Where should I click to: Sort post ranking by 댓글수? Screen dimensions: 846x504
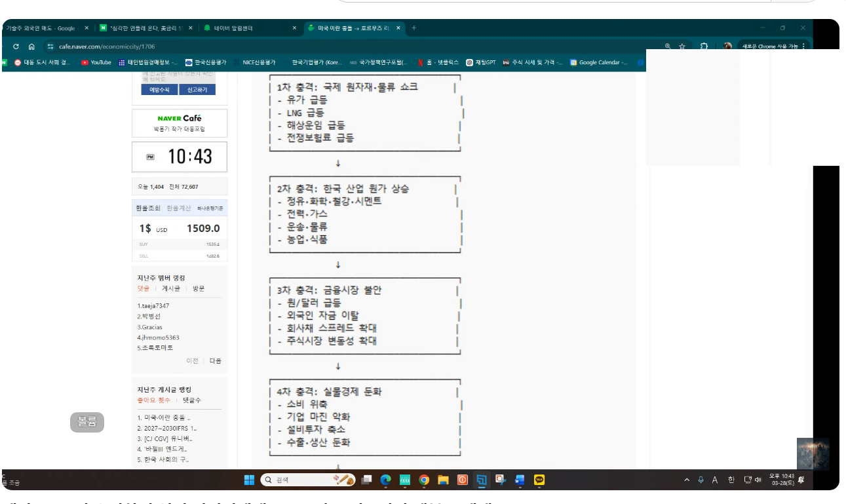pyautogui.click(x=192, y=400)
